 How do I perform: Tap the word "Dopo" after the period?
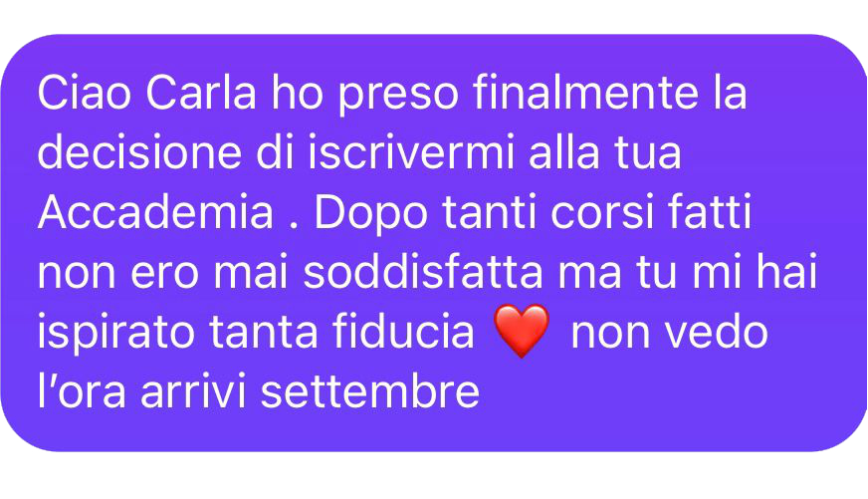(371, 212)
